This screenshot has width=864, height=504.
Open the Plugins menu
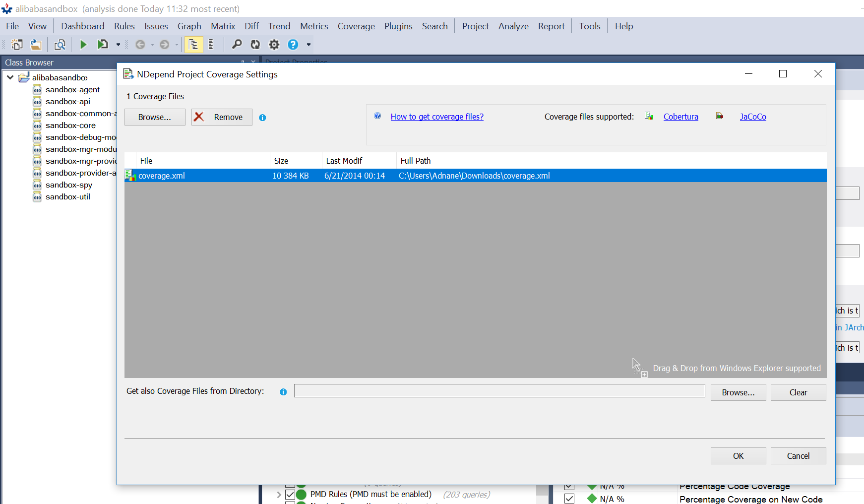point(398,26)
